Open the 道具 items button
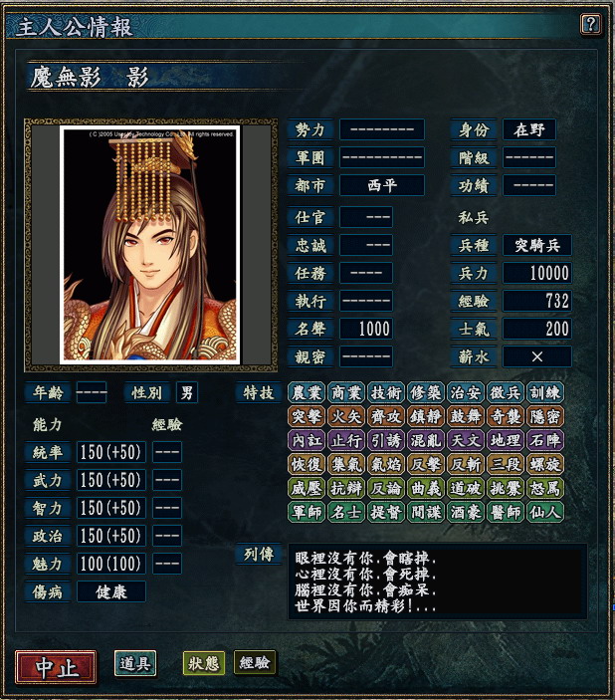 pos(135,663)
